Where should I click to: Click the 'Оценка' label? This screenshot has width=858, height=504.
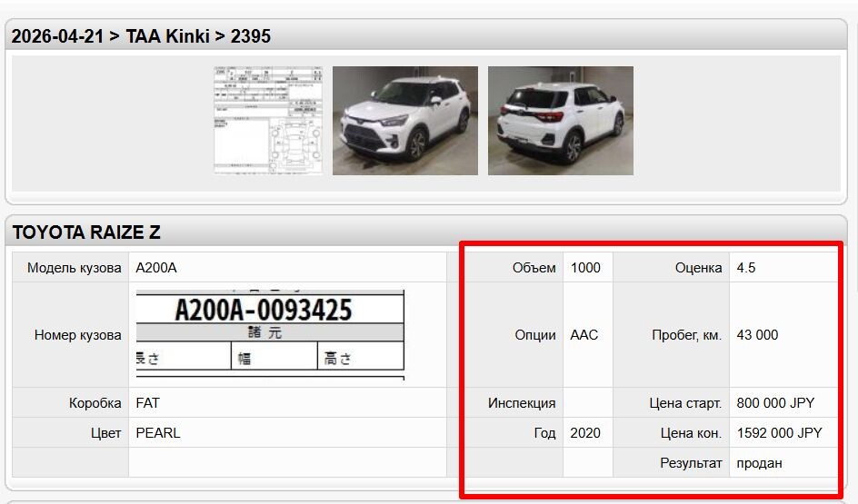click(x=698, y=268)
